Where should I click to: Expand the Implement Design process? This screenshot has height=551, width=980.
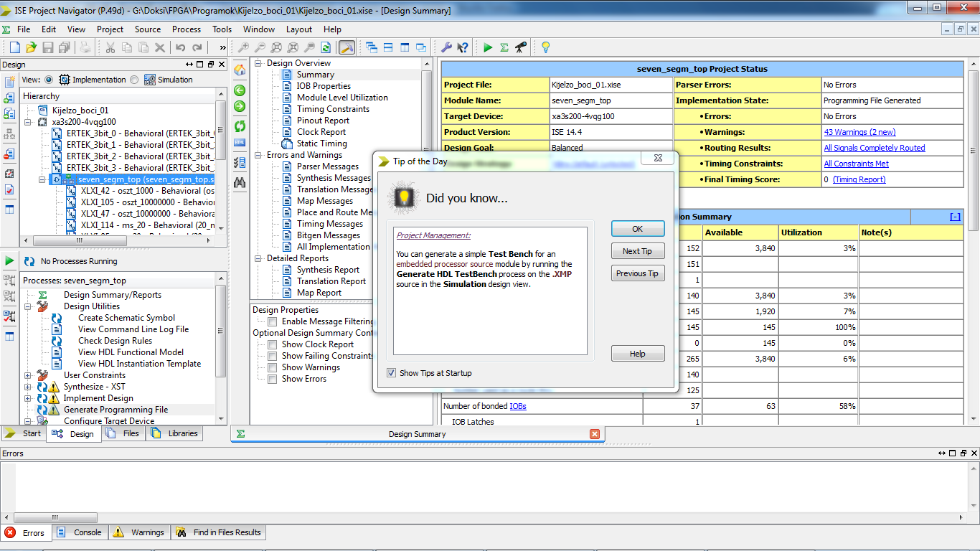point(28,398)
